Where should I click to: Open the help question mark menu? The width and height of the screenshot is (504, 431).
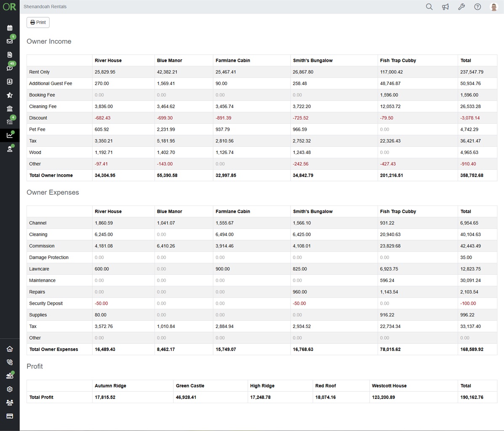tap(477, 7)
